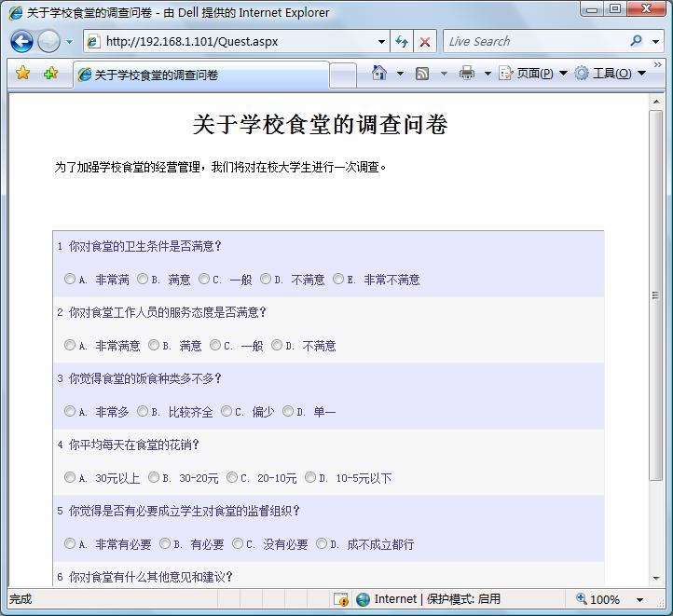
Task: Click the red Stop loading icon
Action: click(x=425, y=42)
